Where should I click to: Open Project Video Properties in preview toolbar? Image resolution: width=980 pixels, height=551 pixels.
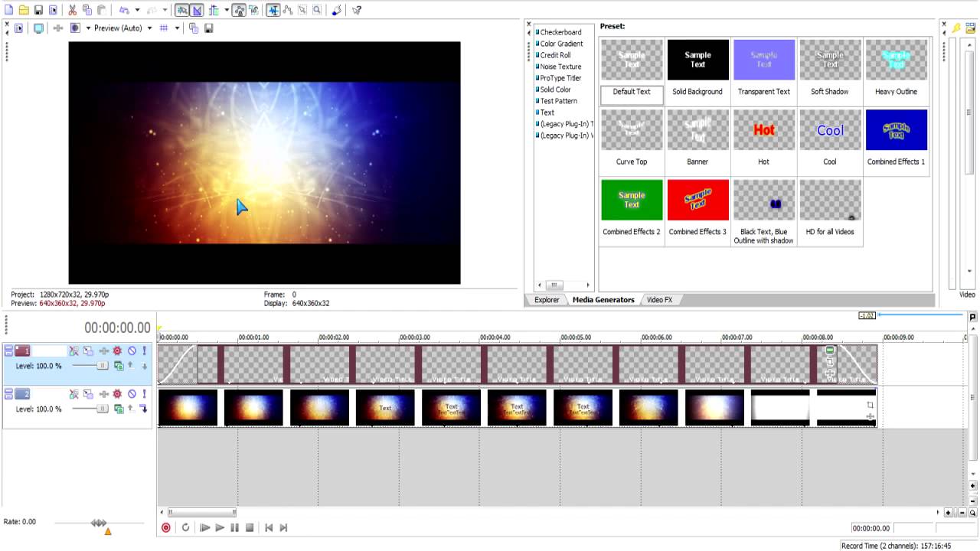pos(19,28)
